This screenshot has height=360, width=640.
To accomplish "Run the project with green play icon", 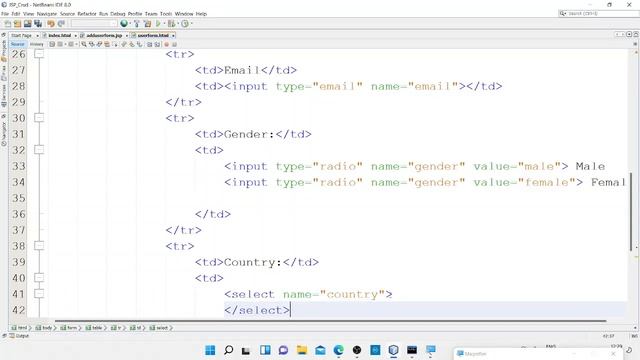I will click(x=158, y=24).
